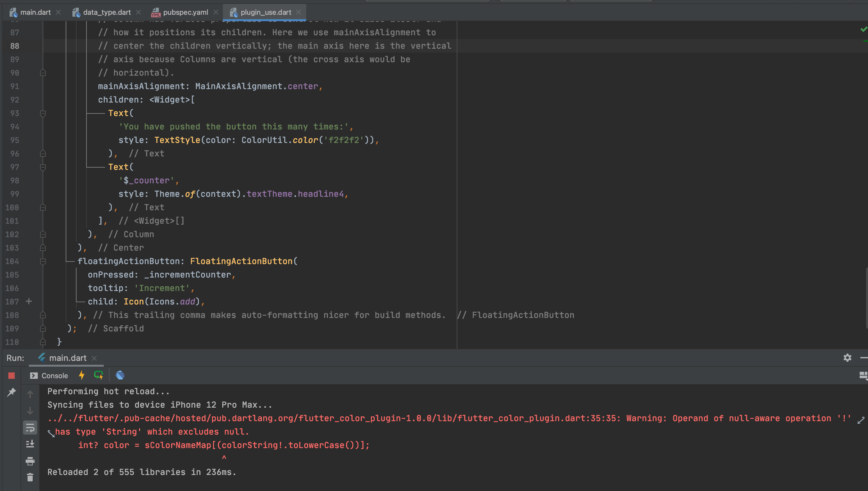
Task: Collapse the Text widget fold at line 93
Action: pyautogui.click(x=43, y=113)
